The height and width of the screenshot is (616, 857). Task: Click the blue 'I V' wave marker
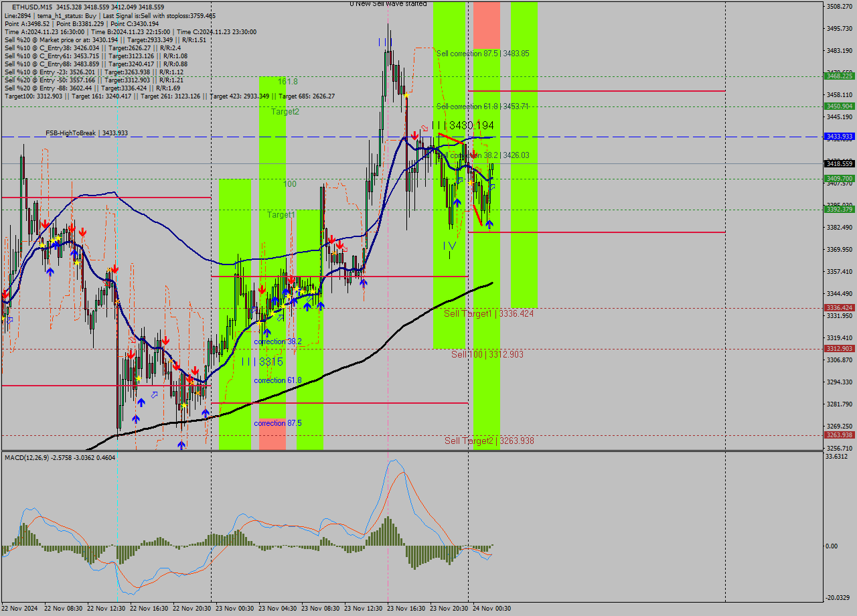(x=449, y=246)
